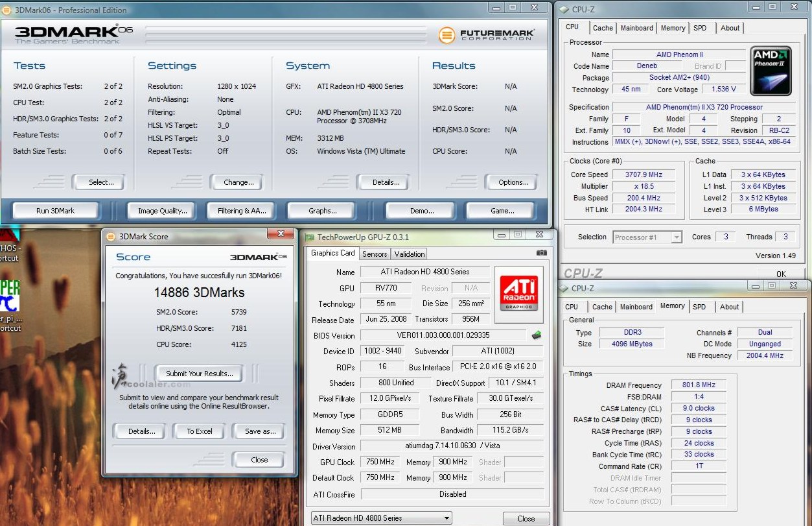Open the SPD tab in lower CPU-Z window
The width and height of the screenshot is (812, 526).
click(699, 307)
